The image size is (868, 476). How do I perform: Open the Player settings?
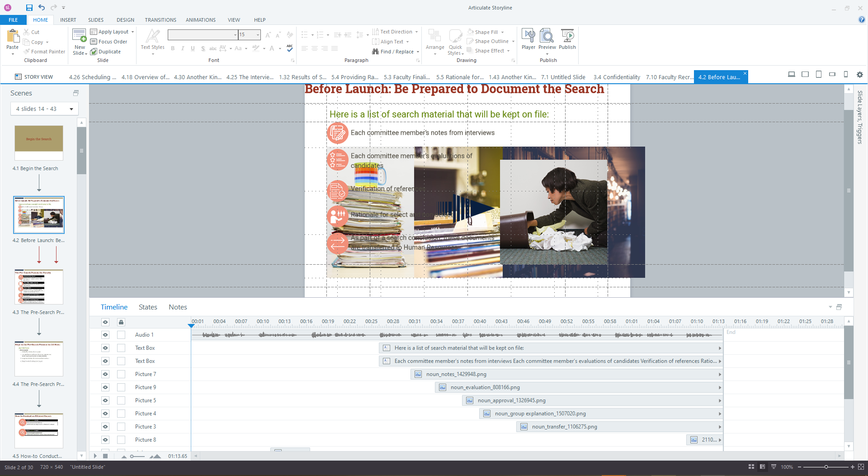coord(528,39)
